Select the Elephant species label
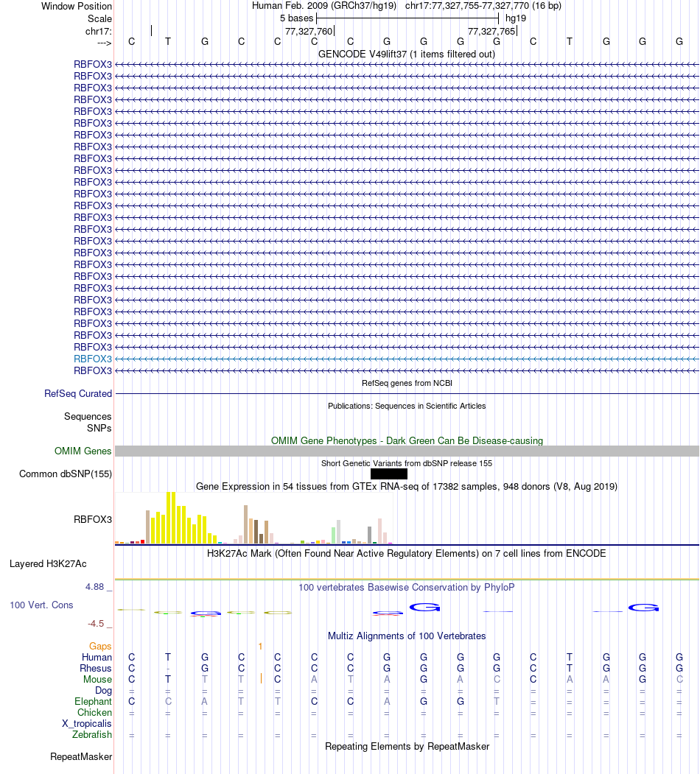Image resolution: width=700 pixels, height=774 pixels. 94,701
